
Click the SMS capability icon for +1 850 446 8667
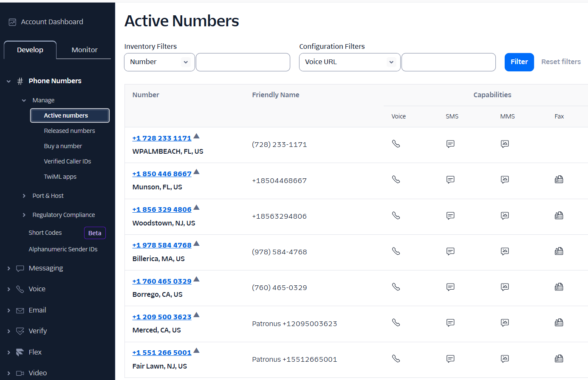click(x=450, y=180)
